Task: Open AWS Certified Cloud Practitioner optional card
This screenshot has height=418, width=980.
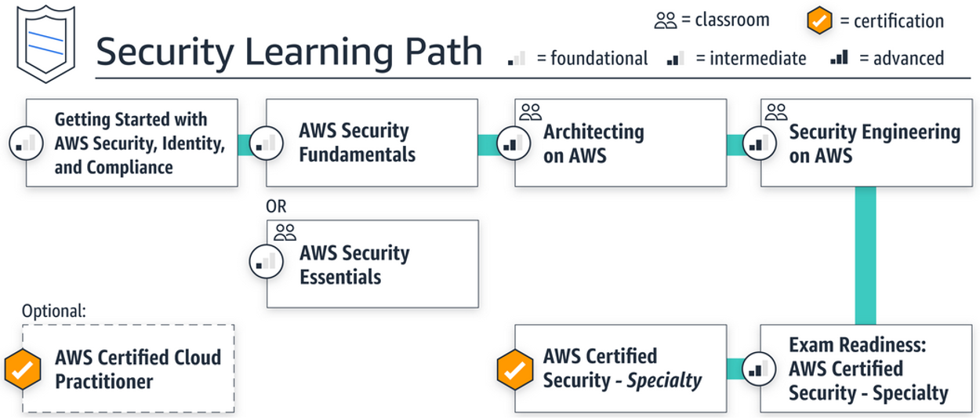Action: coord(129,369)
